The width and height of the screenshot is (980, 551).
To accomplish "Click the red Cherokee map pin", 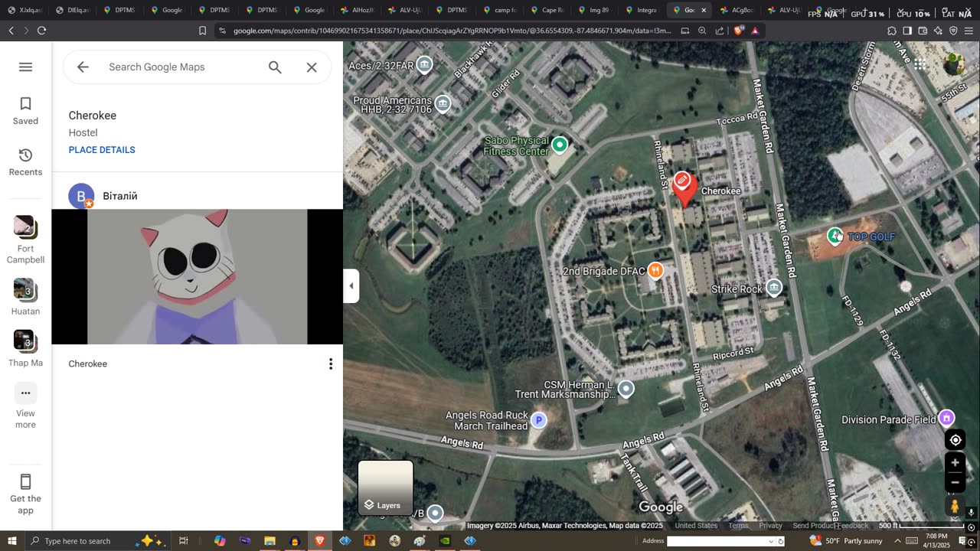I will 683,188.
